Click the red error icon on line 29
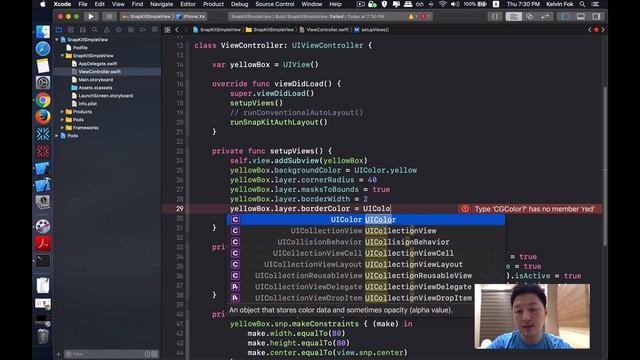The image size is (640, 360). 465,209
